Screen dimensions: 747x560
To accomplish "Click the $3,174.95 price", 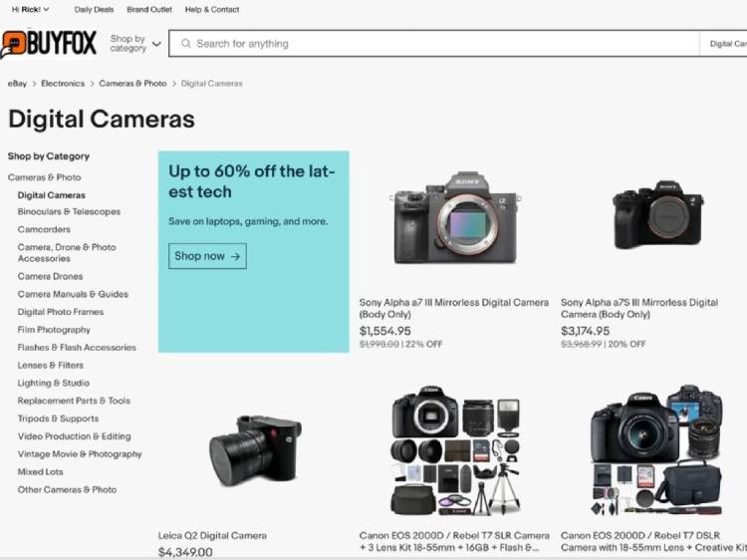I will 585,331.
